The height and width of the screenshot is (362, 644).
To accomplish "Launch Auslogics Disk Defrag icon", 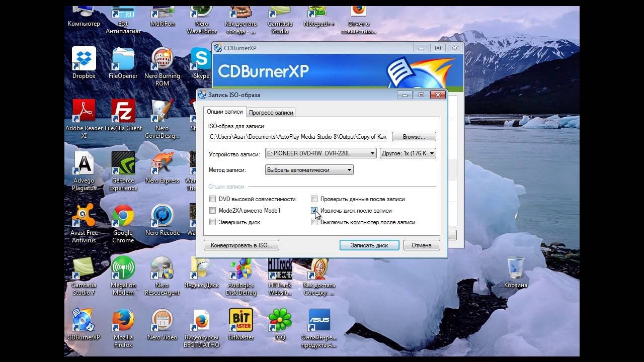I will (241, 276).
